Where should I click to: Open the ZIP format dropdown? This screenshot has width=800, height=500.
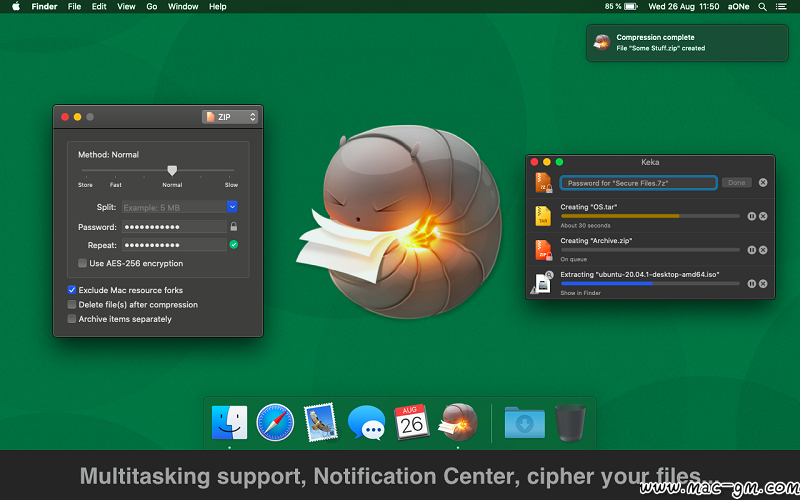[x=230, y=117]
